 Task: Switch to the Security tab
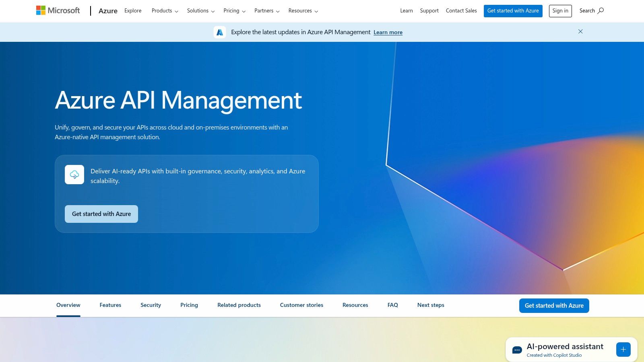(151, 305)
